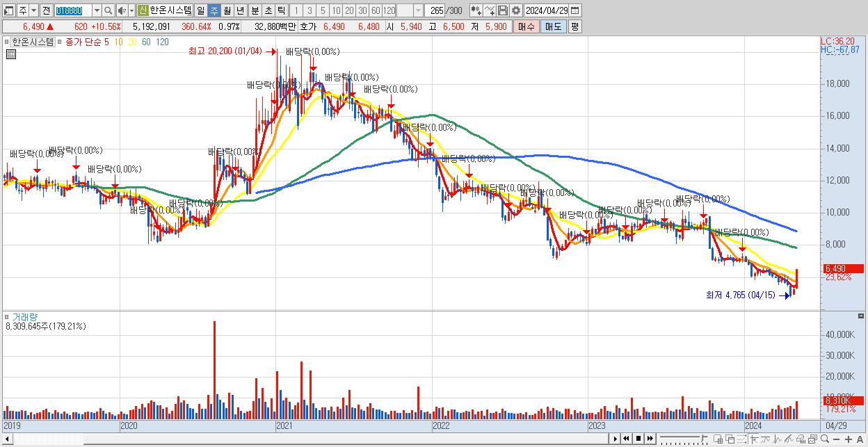Screen dimensions: 868x447
Task: Click the dashed-box chart region icon
Action: click(742, 439)
